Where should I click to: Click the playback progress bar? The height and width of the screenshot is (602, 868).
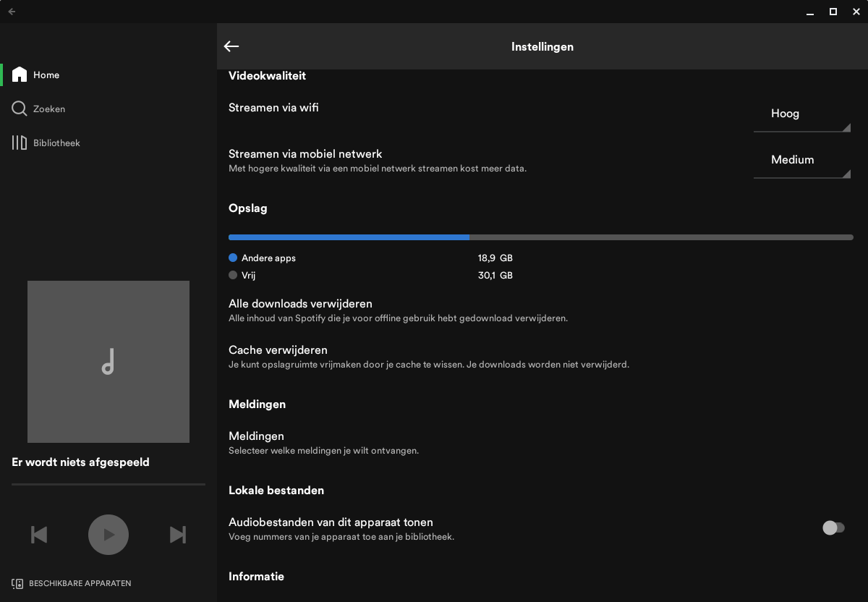tap(109, 485)
